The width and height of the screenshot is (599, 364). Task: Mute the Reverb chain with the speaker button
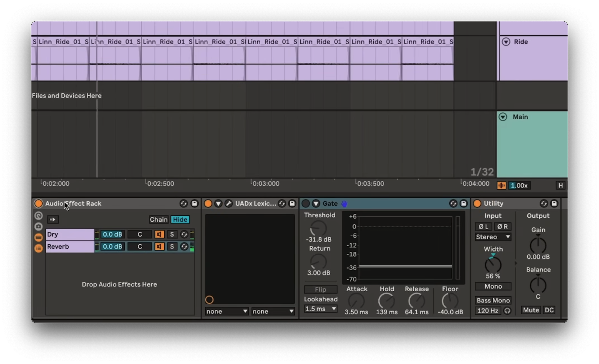pyautogui.click(x=159, y=246)
